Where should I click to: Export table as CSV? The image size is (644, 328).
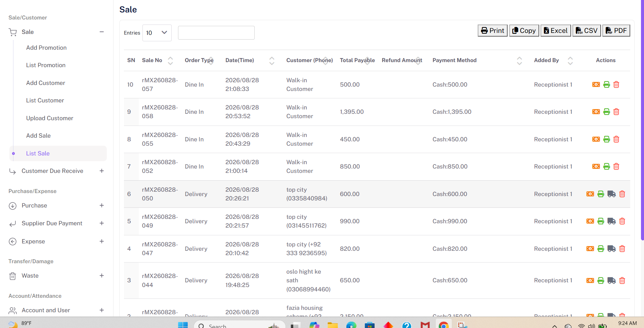click(587, 31)
